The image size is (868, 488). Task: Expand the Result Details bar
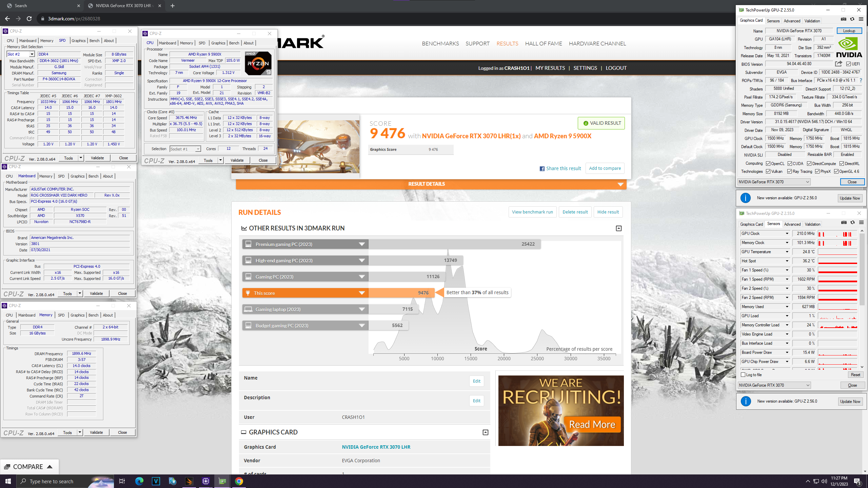click(x=431, y=184)
